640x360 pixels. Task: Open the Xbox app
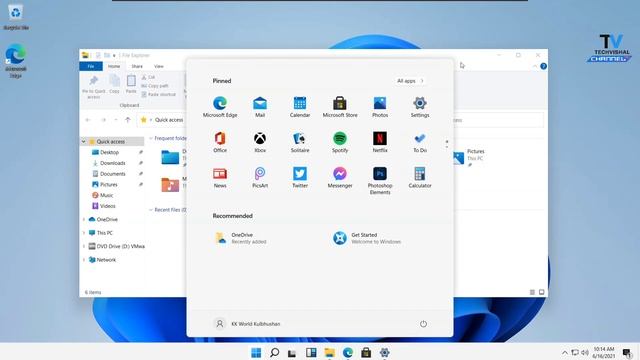(260, 142)
